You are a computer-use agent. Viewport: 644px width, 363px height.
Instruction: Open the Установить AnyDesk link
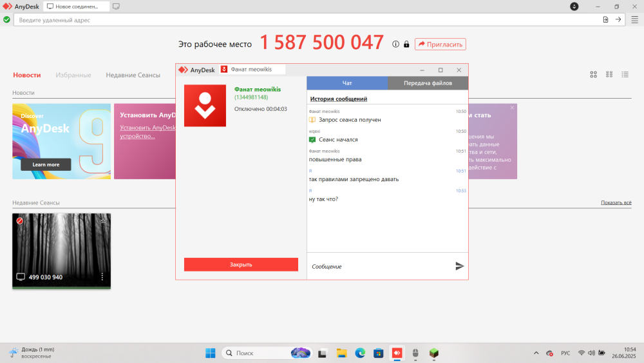coord(147,132)
